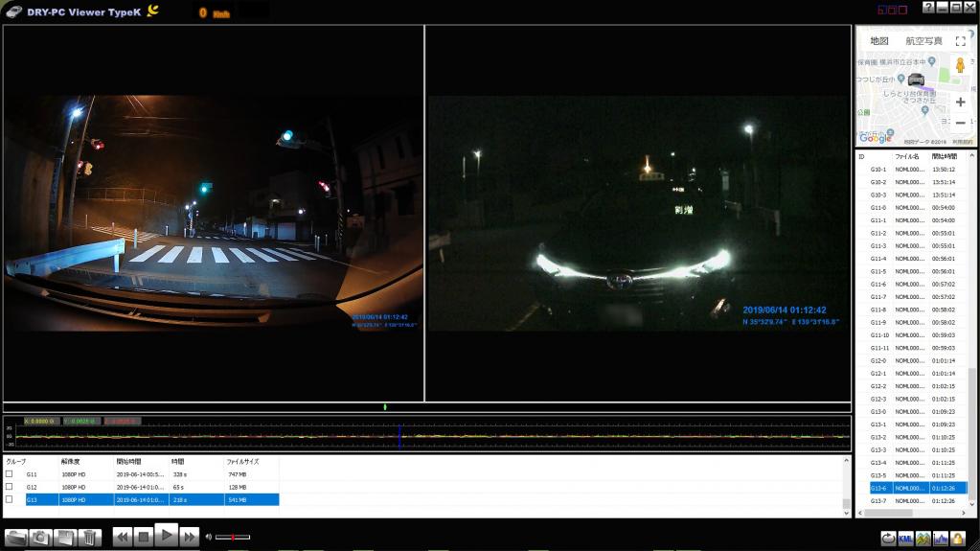Mute audio using the speaker icon
This screenshot has width=980, height=551.
(209, 537)
